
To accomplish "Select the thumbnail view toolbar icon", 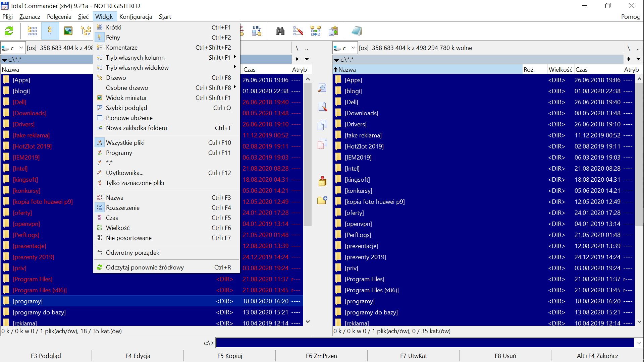I will 68,31.
